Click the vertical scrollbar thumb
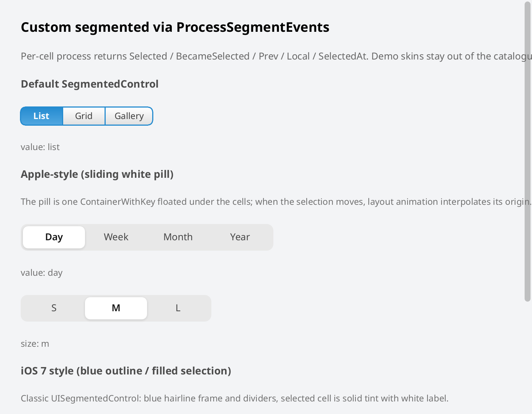Viewport: 532px width, 414px height. coord(528,152)
